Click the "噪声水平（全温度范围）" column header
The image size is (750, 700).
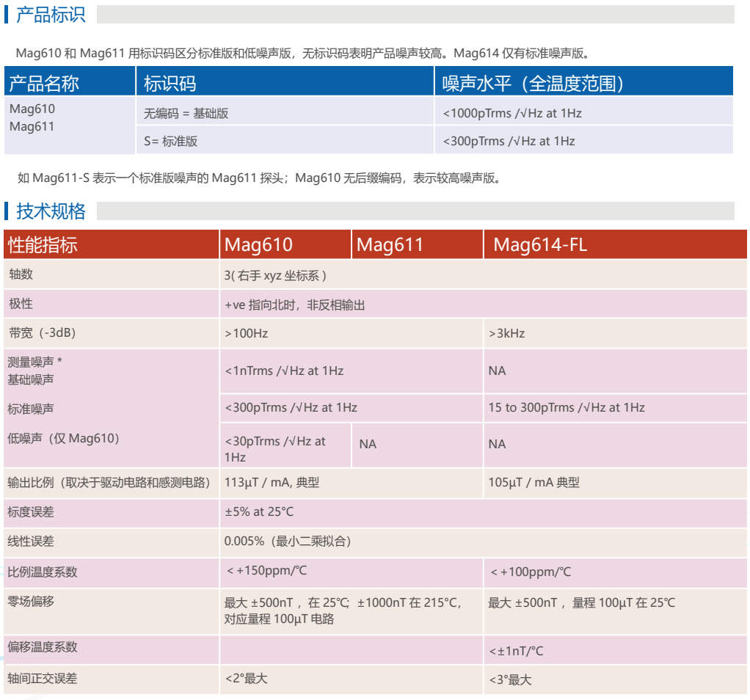(x=533, y=83)
